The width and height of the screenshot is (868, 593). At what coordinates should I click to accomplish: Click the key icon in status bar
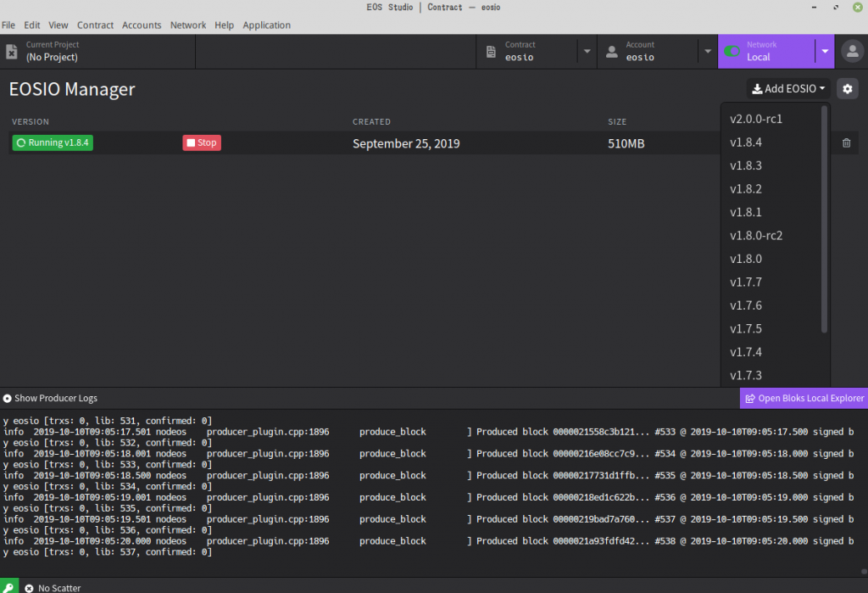pos(8,587)
